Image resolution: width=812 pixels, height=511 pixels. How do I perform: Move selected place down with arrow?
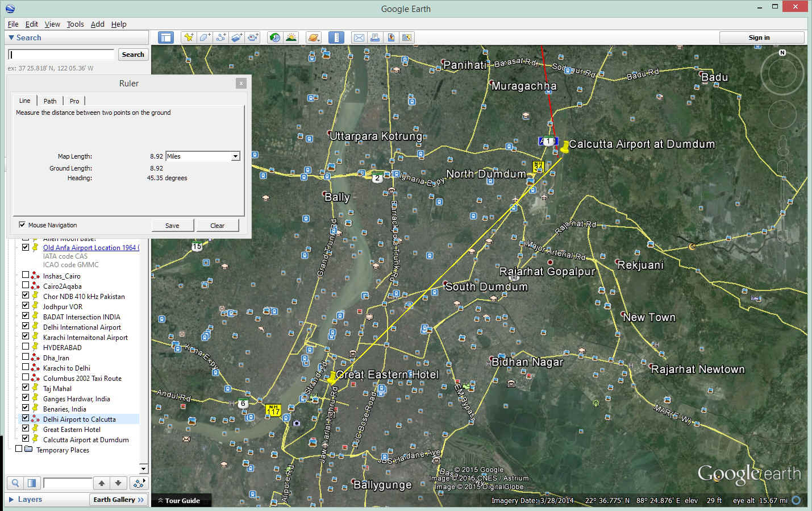click(x=118, y=483)
